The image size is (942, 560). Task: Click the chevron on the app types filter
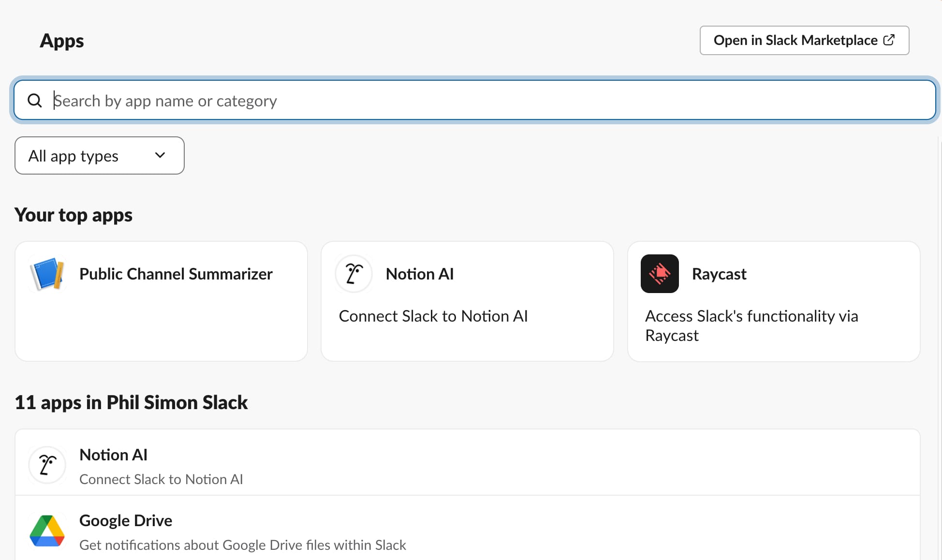pos(160,156)
